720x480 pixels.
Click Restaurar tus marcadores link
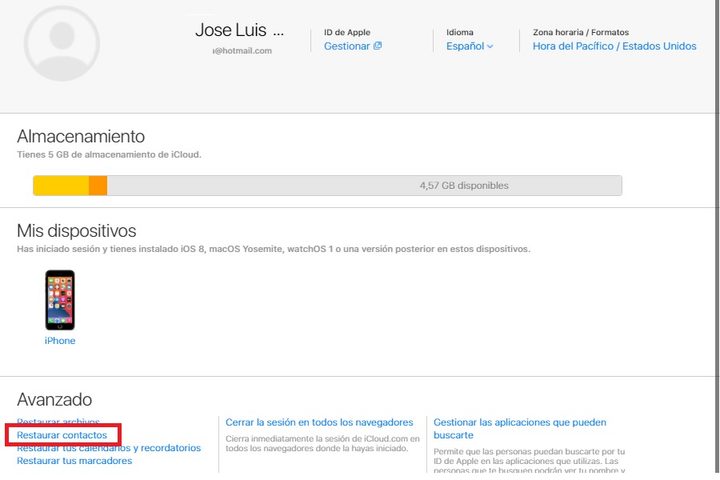coord(74,461)
